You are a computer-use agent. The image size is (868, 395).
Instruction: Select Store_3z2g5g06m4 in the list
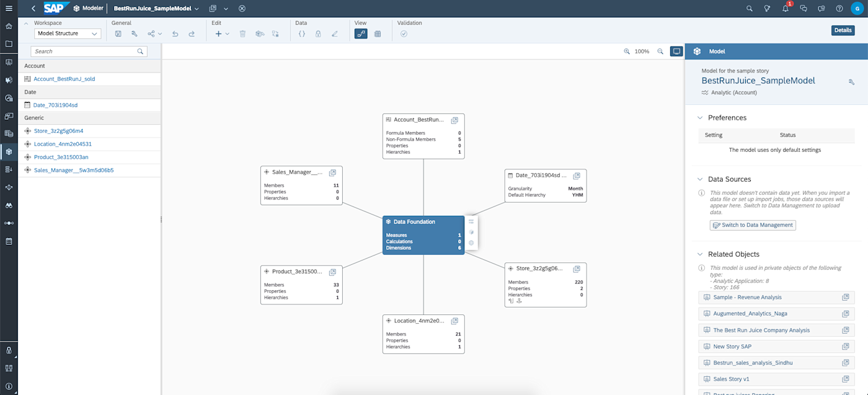point(90,131)
